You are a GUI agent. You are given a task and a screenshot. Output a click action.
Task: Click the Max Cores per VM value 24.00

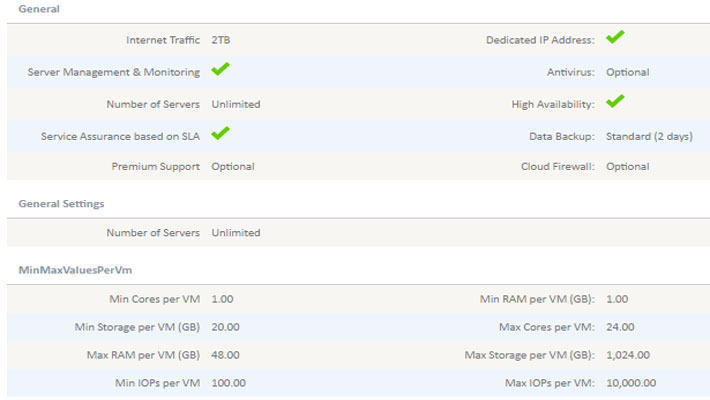click(620, 327)
